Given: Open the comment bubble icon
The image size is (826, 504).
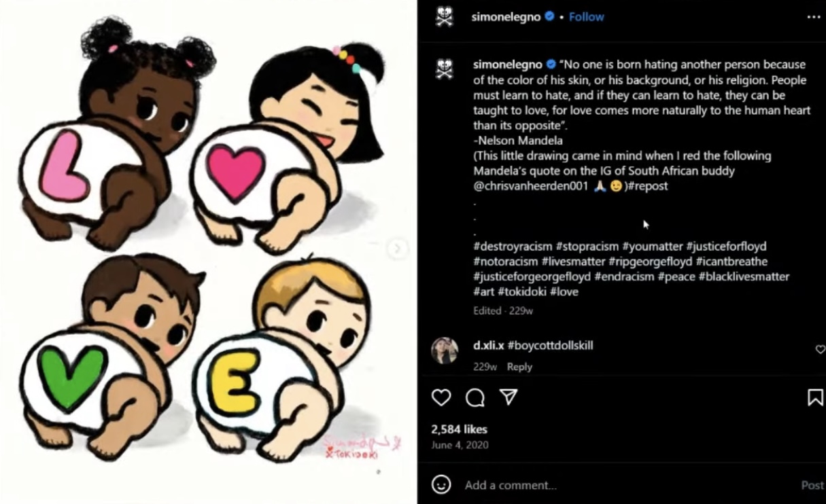Looking at the screenshot, I should pos(475,397).
